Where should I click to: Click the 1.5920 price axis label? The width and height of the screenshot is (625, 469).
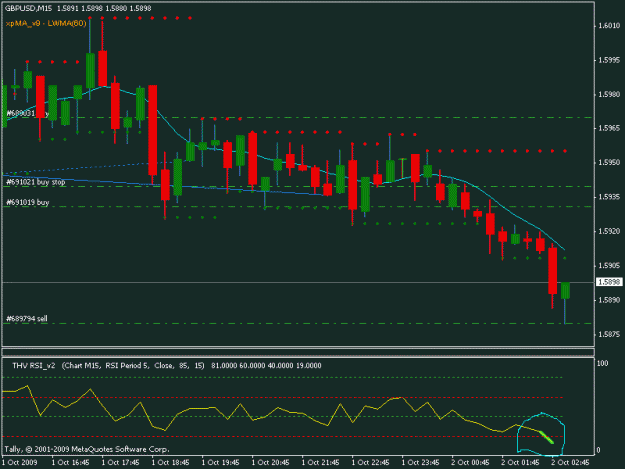[x=609, y=231]
